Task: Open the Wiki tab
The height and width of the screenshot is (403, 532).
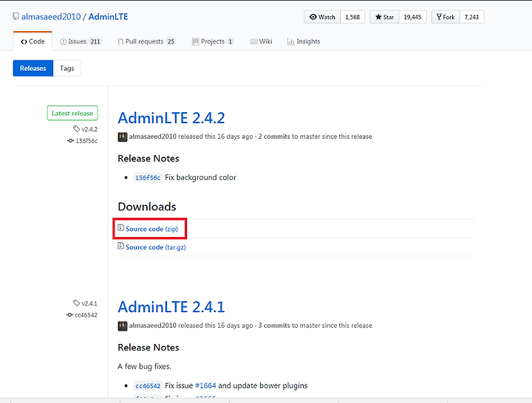Action: (261, 41)
